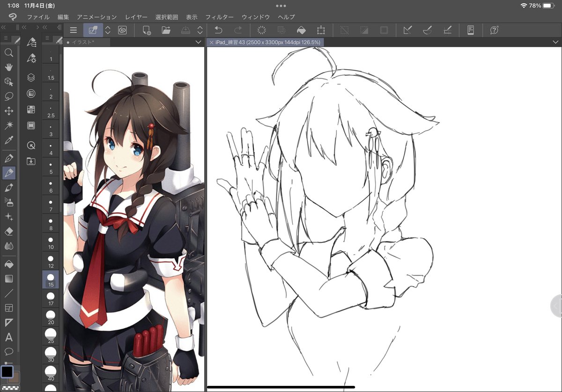This screenshot has height=392, width=562.
Task: Pick the black main color swatch
Action: [x=7, y=372]
